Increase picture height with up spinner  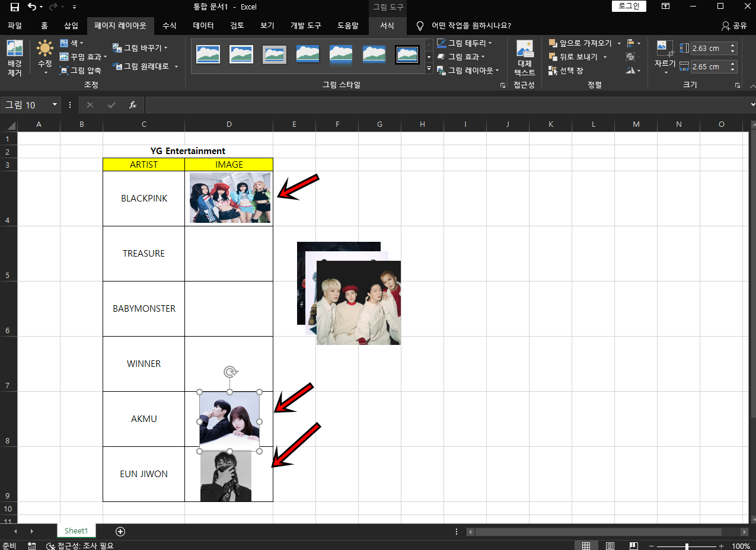point(733,46)
